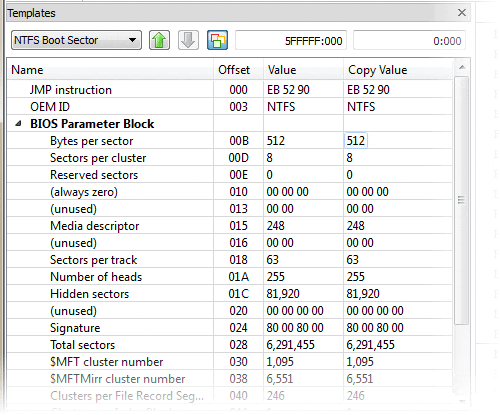Select the Media descriptor row
This screenshot has height=415, width=500.
point(230,226)
